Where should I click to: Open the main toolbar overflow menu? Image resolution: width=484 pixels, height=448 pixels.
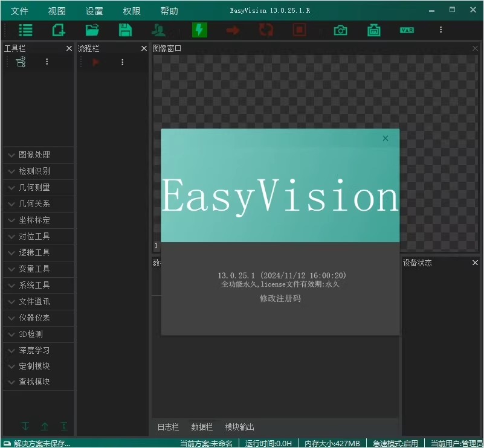pos(440,30)
